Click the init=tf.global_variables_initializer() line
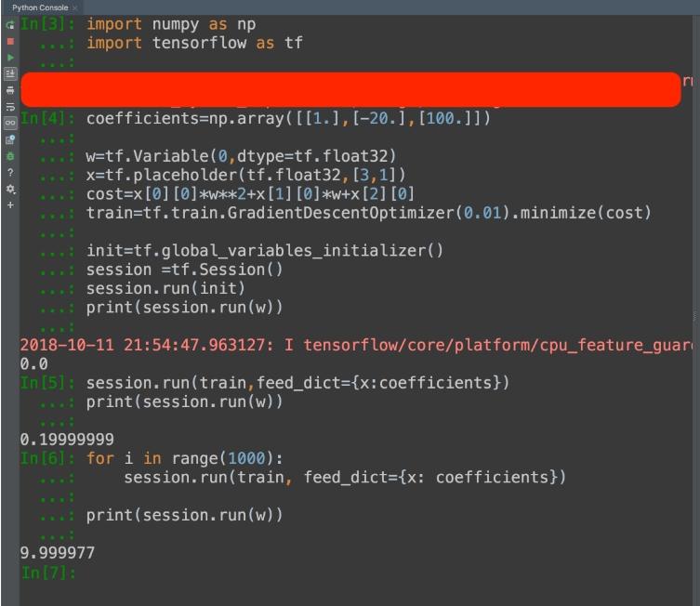The width and height of the screenshot is (700, 606). [265, 251]
